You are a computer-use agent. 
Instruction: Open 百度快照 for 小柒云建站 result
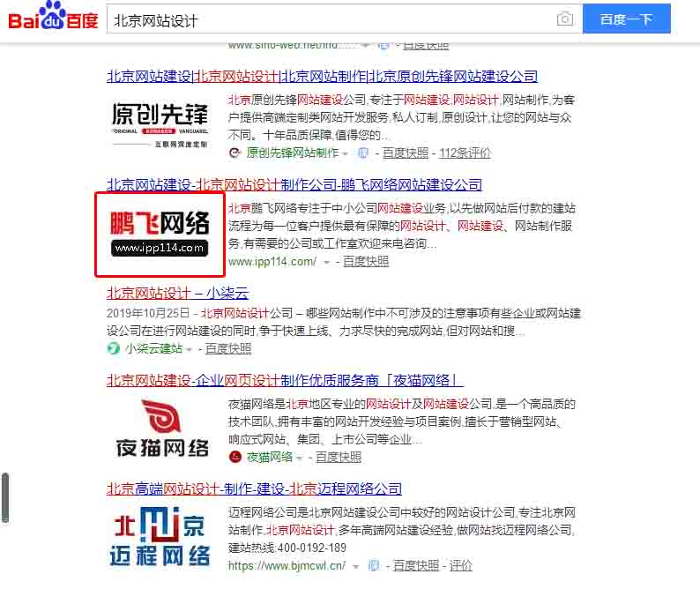pyautogui.click(x=227, y=348)
